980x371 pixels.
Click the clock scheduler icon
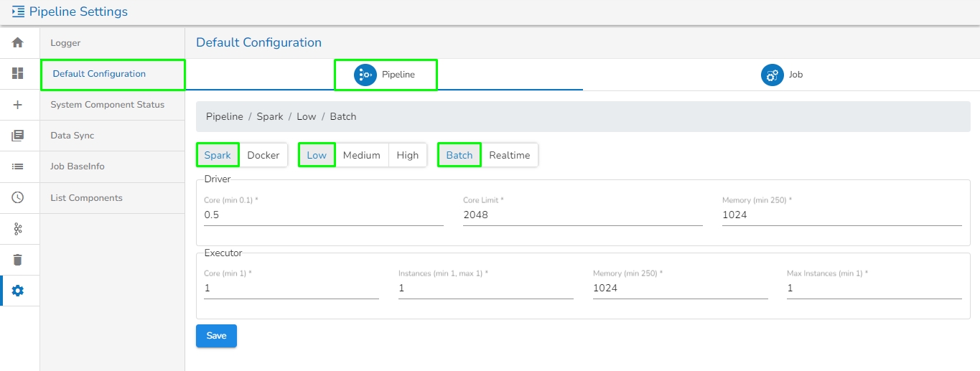coord(18,197)
